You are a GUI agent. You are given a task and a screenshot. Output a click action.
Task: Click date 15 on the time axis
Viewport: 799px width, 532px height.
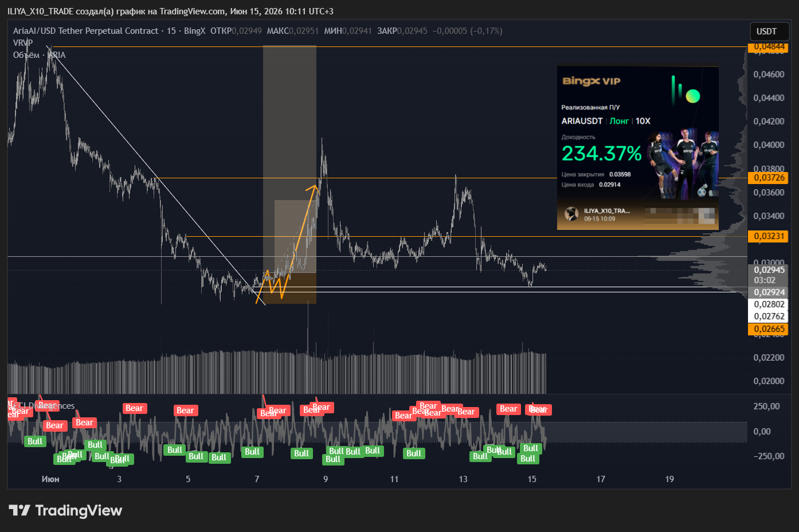[532, 479]
